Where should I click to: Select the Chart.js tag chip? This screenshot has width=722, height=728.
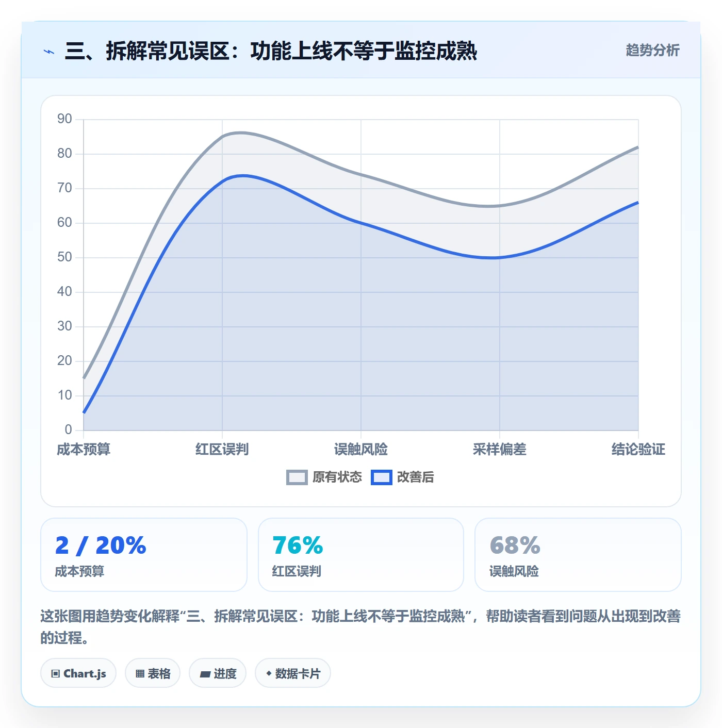pos(78,673)
